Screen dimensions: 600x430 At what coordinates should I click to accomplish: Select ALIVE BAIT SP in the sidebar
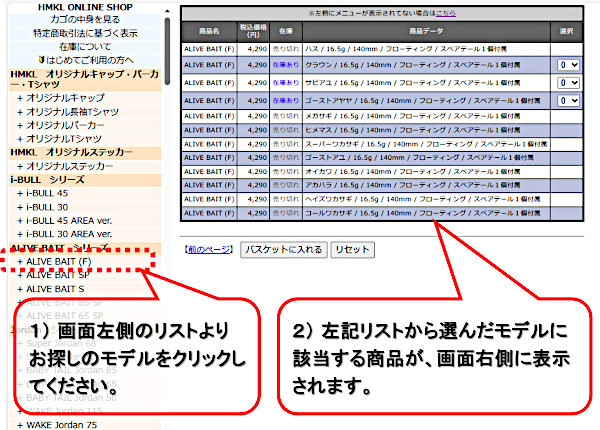point(58,275)
